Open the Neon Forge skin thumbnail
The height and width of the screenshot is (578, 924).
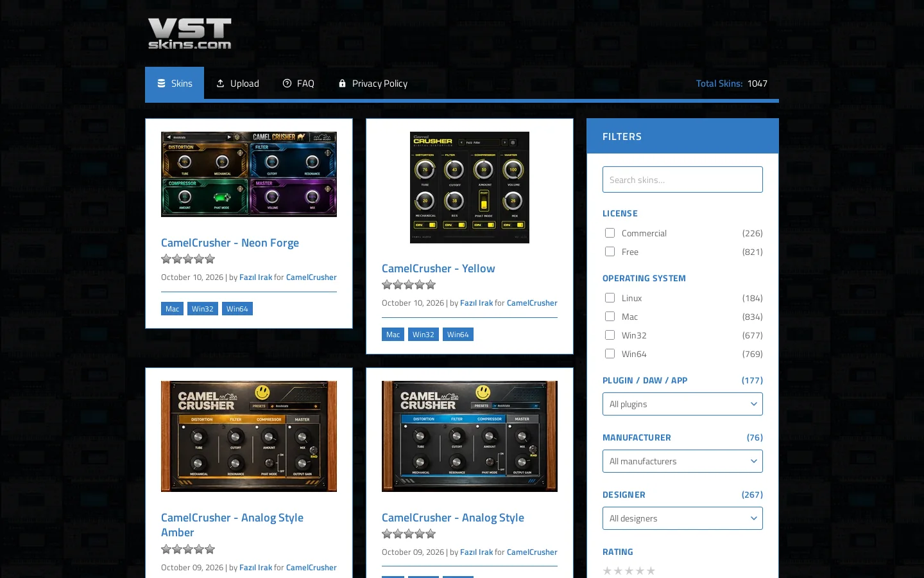tap(249, 174)
